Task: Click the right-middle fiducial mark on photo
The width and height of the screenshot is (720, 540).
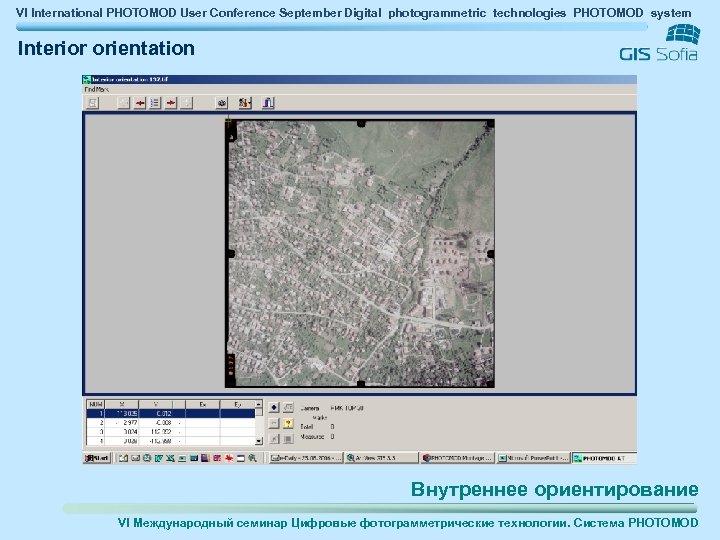Action: click(490, 253)
